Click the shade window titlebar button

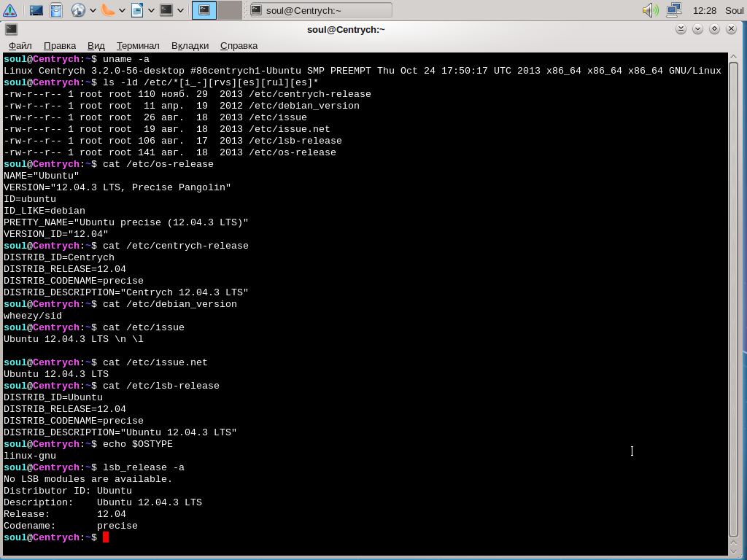(x=681, y=29)
